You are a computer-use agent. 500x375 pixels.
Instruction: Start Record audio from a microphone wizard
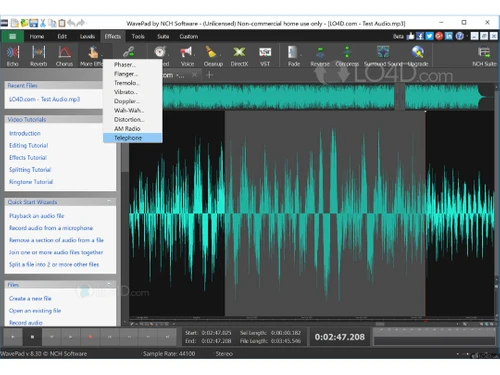[x=51, y=228]
